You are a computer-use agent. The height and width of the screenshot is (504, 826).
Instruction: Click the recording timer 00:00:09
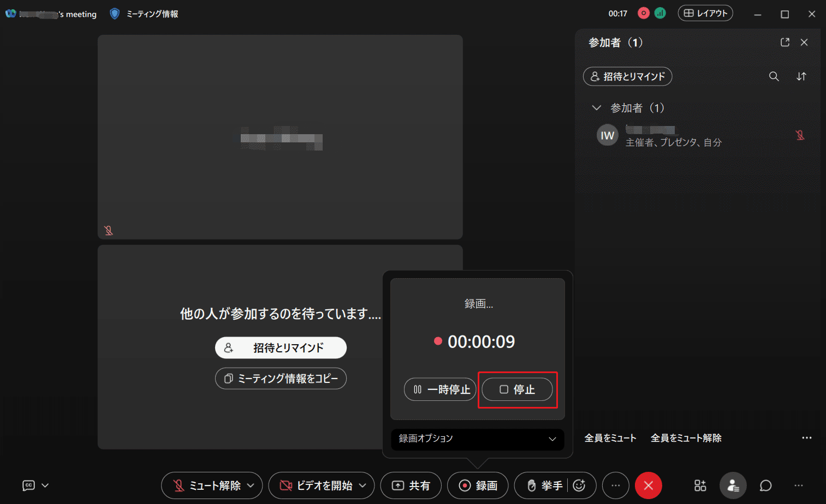[481, 341]
